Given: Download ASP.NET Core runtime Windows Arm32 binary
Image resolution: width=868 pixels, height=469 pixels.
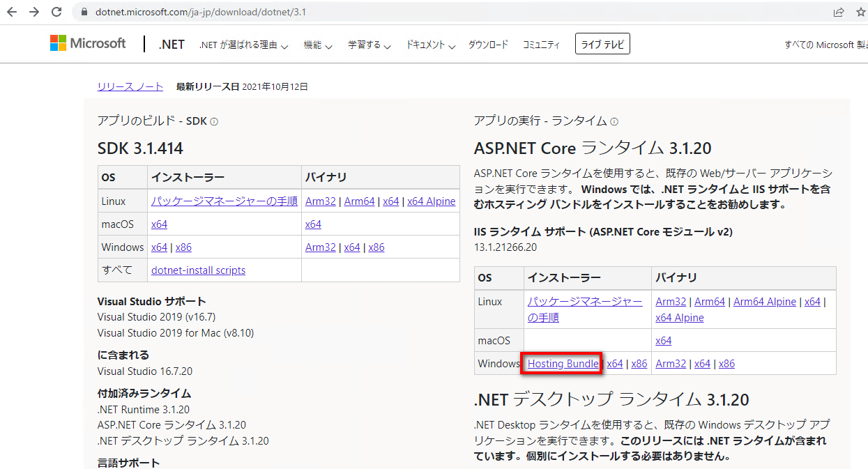Looking at the screenshot, I should tap(671, 364).
